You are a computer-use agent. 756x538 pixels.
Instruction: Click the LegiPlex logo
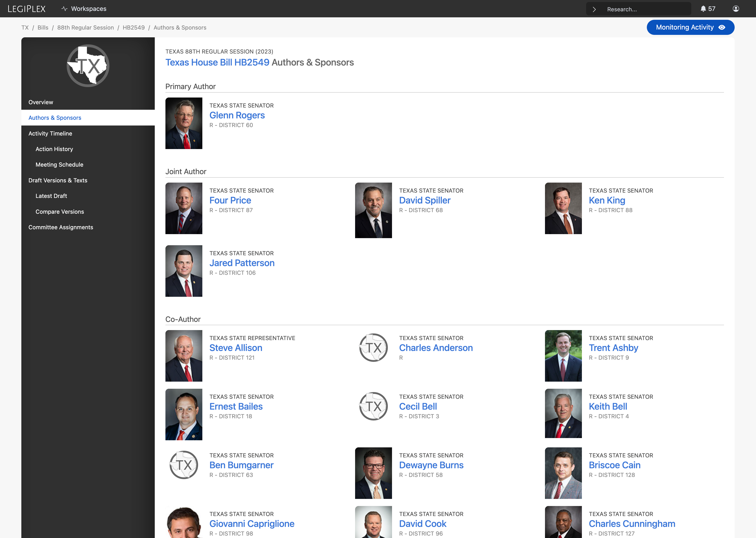[26, 9]
